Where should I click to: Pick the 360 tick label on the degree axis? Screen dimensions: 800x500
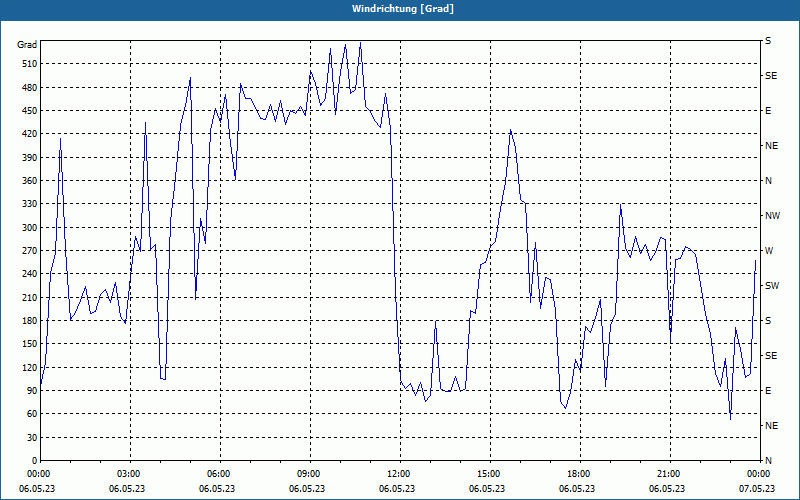30,181
